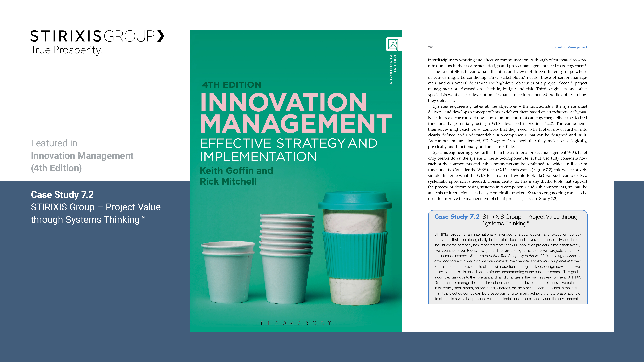Click the Online Resources badge icon
The height and width of the screenshot is (362, 644).
(x=393, y=44)
